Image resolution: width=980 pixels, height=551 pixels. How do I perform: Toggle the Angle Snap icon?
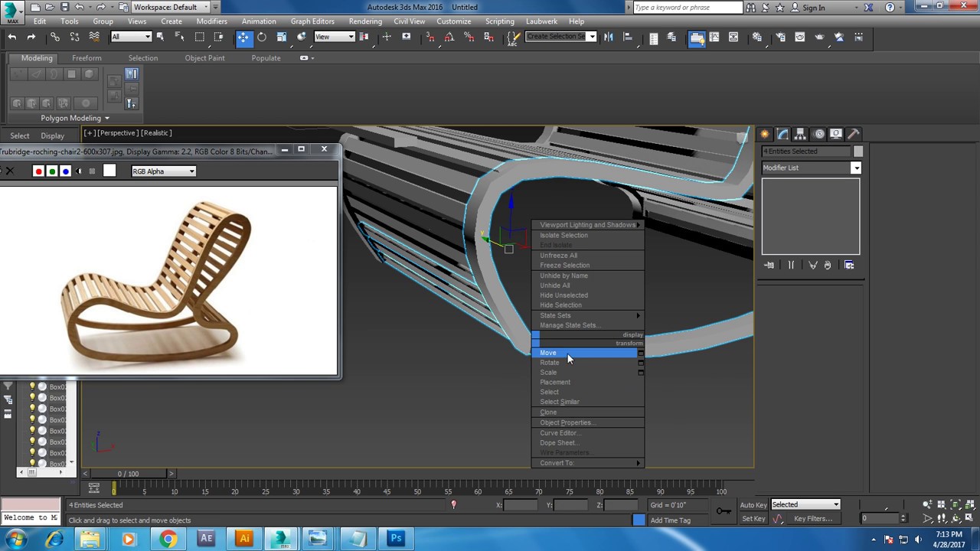[x=450, y=37]
